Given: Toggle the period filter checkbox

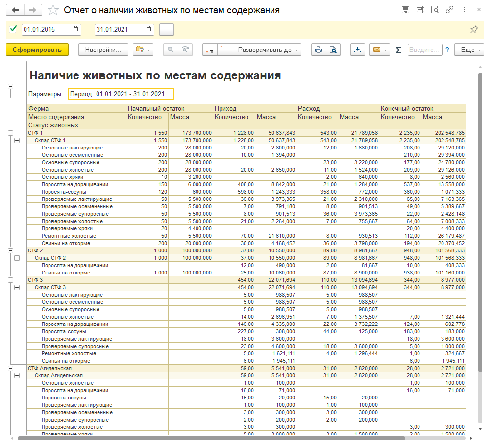Looking at the screenshot, I should tap(13, 30).
